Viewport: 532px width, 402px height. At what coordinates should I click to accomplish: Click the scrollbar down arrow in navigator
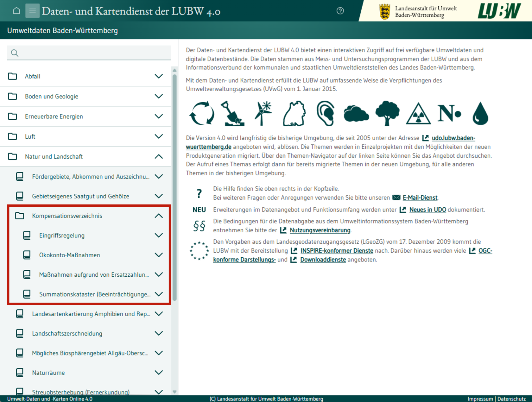174,392
